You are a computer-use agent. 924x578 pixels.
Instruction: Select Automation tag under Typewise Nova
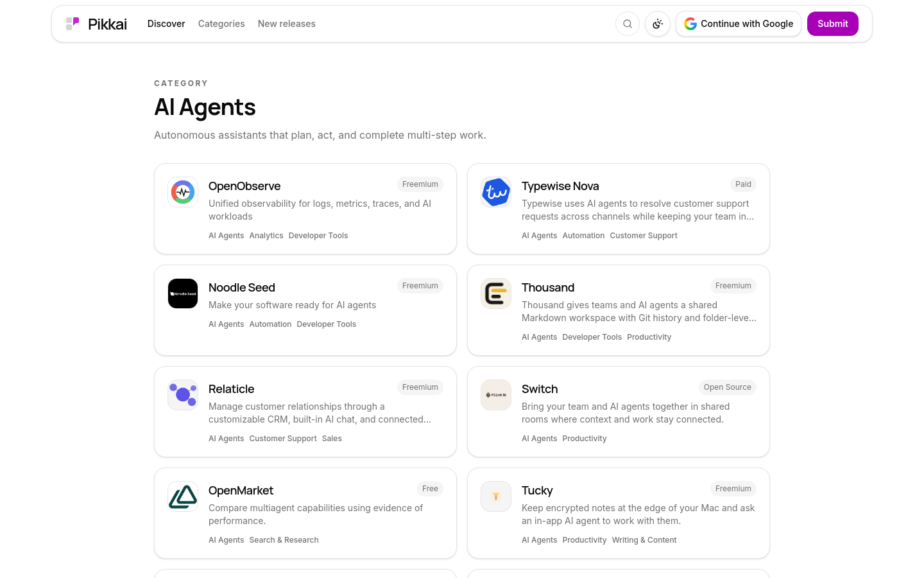point(583,236)
